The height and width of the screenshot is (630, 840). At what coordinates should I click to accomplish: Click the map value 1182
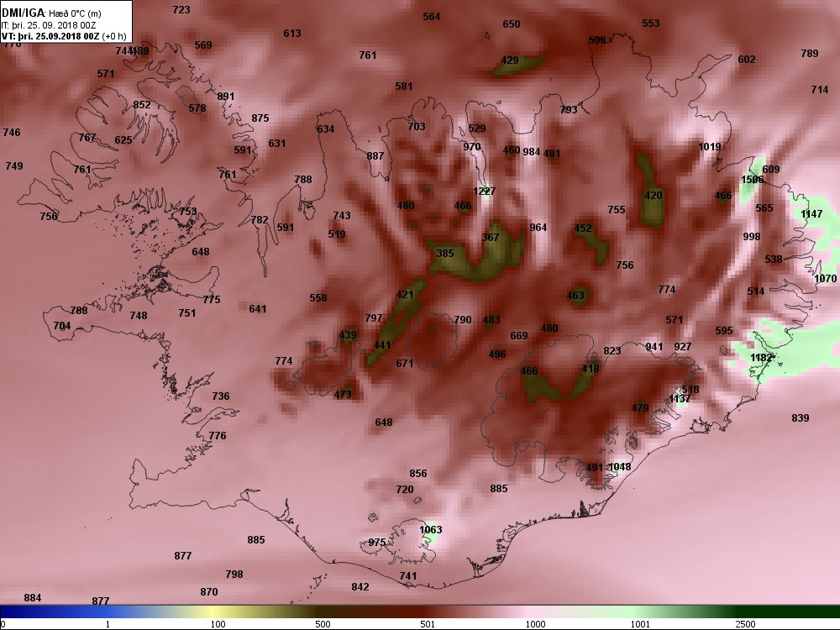(761, 358)
